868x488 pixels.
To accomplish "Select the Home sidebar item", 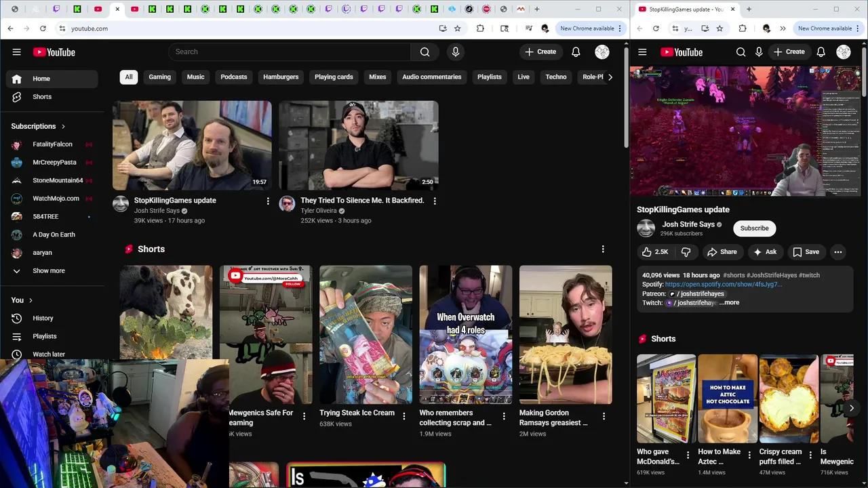I will pyautogui.click(x=52, y=79).
